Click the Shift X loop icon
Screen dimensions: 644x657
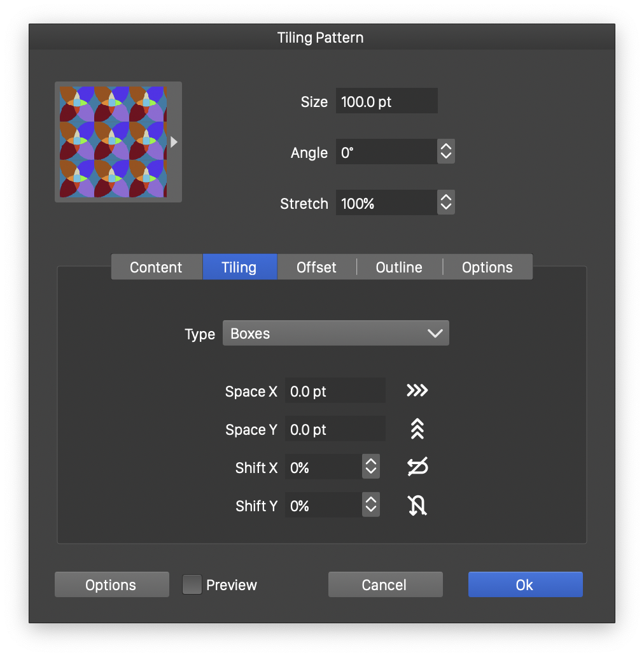point(417,468)
